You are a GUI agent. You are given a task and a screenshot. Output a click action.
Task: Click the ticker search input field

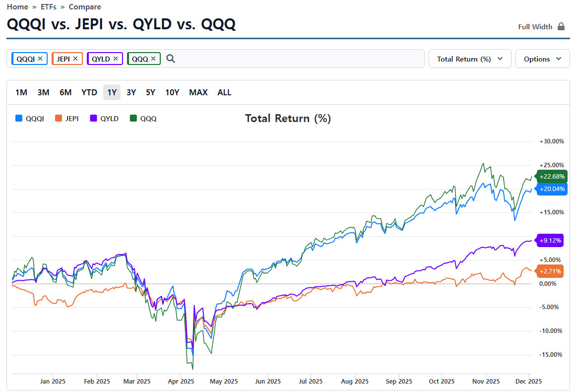click(298, 59)
